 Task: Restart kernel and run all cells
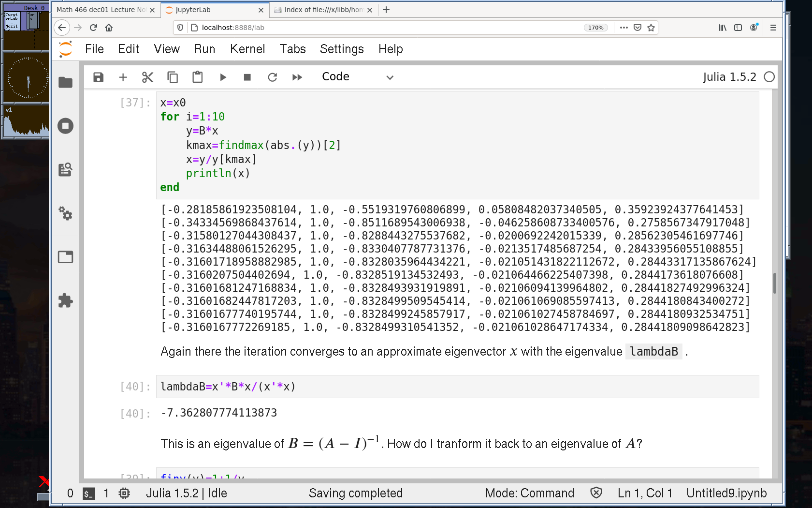click(297, 77)
